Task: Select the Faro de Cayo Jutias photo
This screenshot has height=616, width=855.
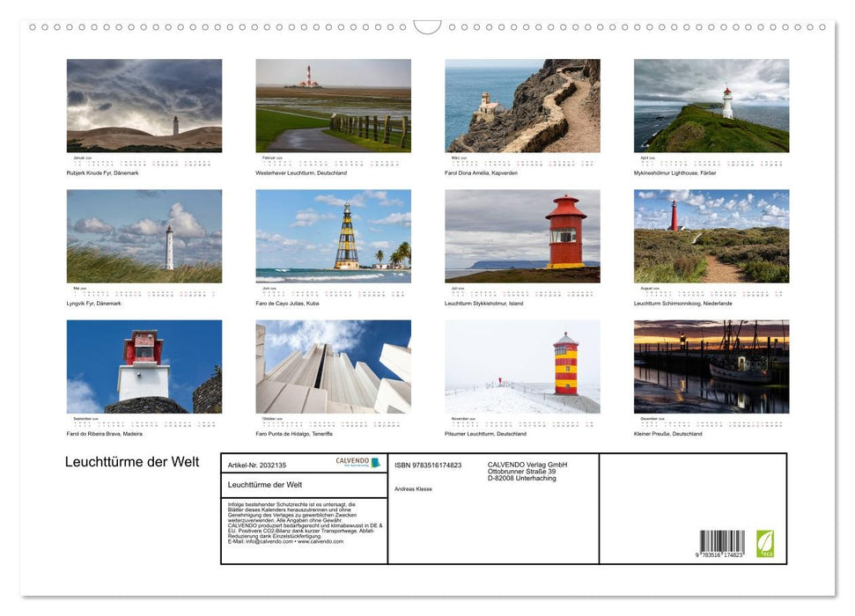Action: coord(333,236)
